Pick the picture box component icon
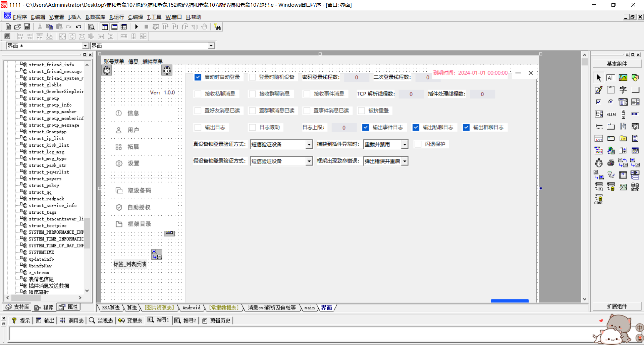 623,78
